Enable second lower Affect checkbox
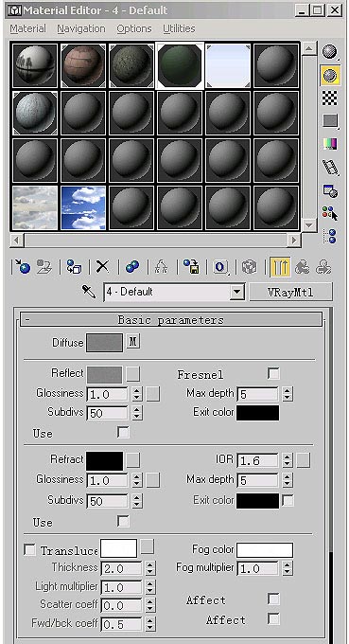The width and height of the screenshot is (349, 644). tap(273, 619)
